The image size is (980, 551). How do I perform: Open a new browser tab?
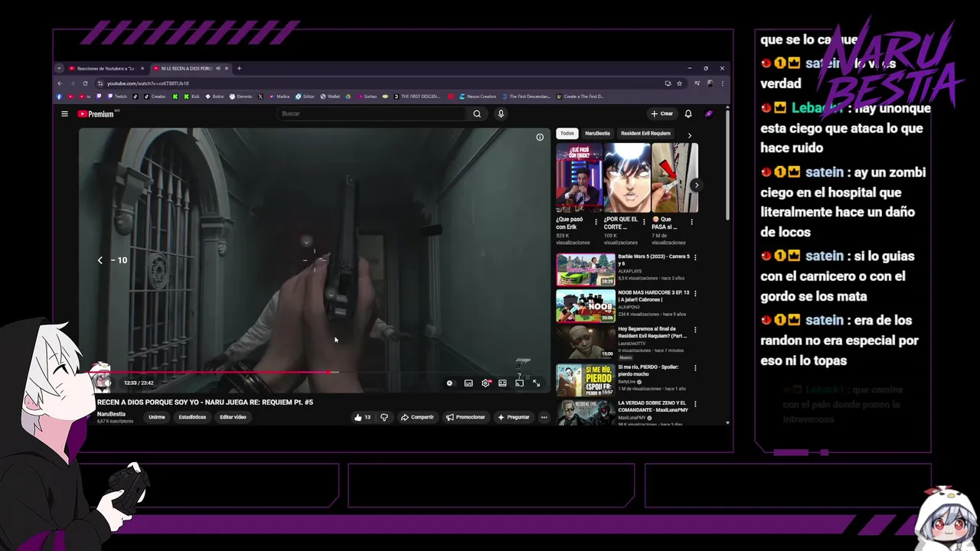[x=239, y=68]
